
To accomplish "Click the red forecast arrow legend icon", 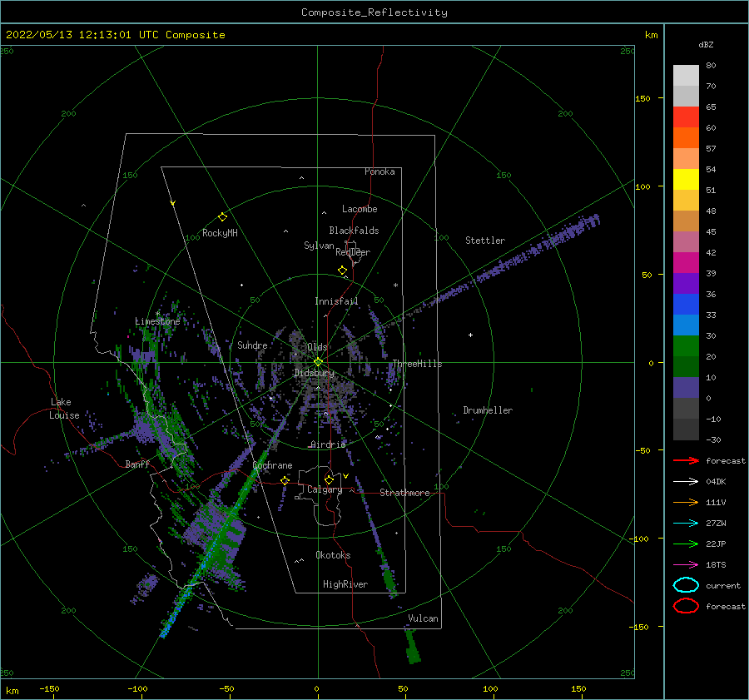I will [686, 460].
